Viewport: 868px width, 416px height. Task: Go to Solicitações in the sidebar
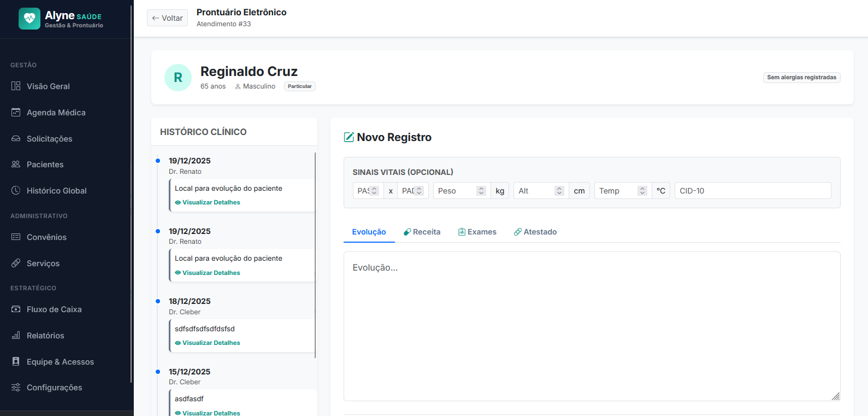pos(49,139)
